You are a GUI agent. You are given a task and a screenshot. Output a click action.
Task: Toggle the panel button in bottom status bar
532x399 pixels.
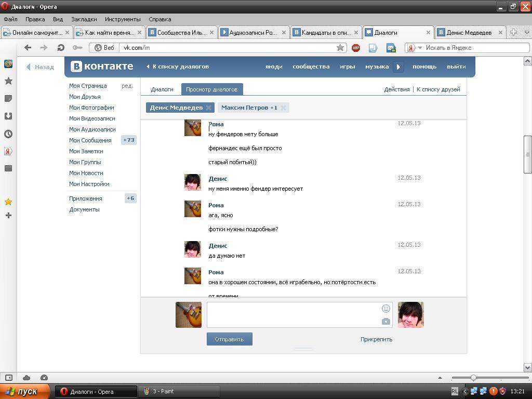click(9, 378)
